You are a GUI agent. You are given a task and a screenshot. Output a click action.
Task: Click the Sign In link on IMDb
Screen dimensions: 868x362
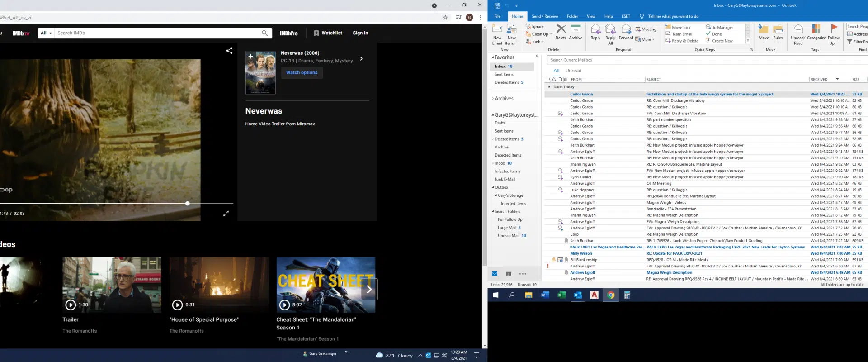pos(360,33)
